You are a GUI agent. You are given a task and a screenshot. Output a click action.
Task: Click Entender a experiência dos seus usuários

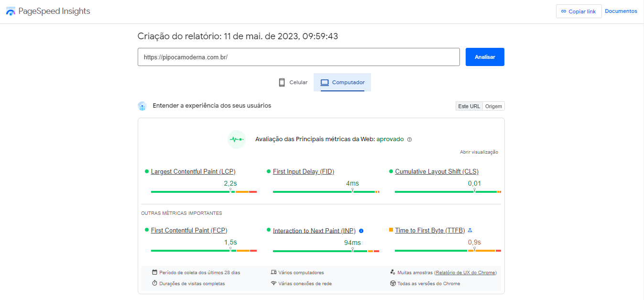(x=212, y=105)
